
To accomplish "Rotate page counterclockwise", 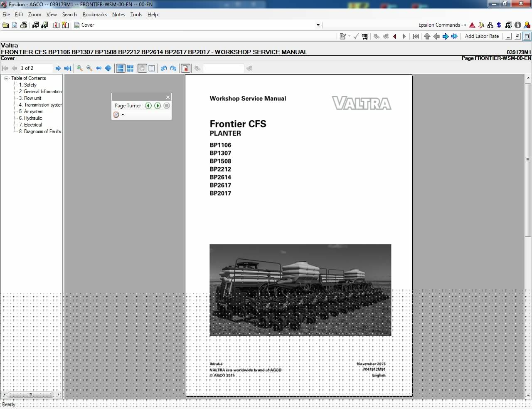I will click(164, 68).
